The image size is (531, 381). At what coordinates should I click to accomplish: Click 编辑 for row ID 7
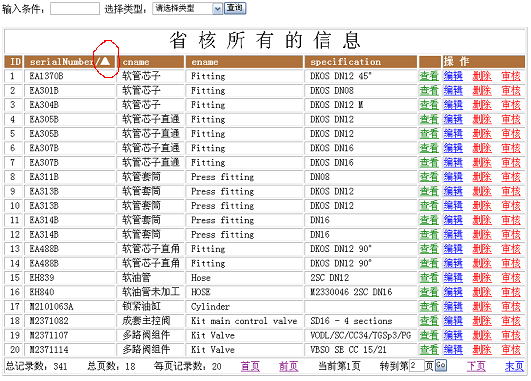[x=453, y=163]
